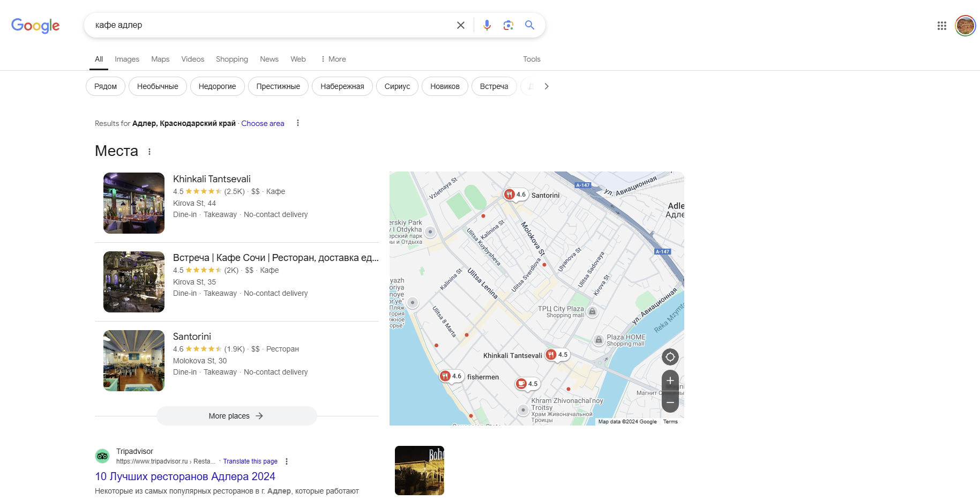Open options dots next to Choose area
Screen dimensions: 980x500
click(298, 123)
